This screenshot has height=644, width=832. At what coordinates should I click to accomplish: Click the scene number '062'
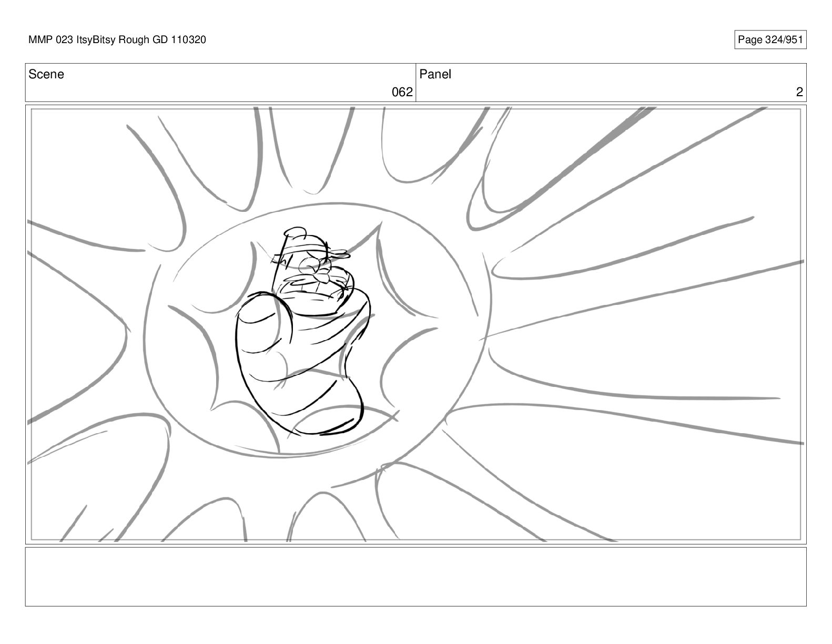click(402, 93)
